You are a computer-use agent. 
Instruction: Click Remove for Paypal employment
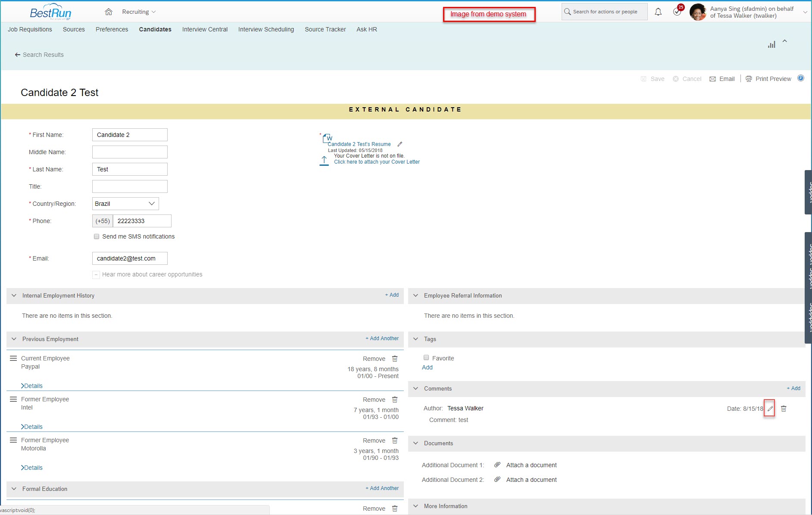coord(374,359)
